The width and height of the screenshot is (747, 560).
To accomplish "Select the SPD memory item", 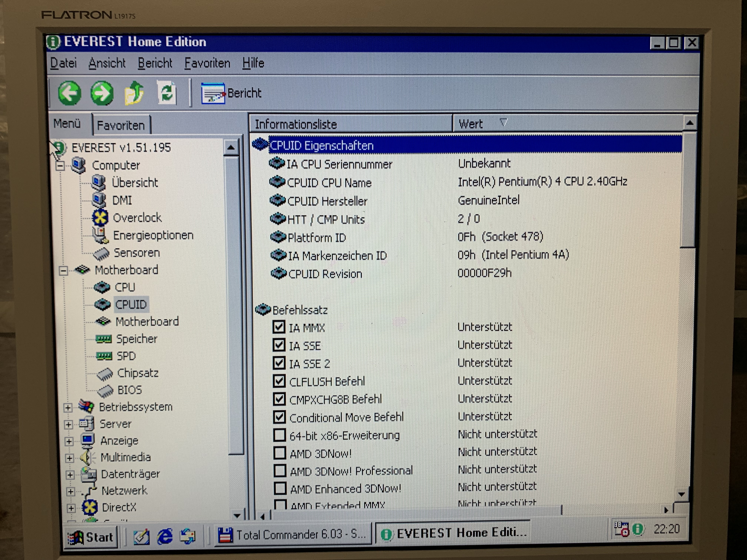I will pos(126,356).
